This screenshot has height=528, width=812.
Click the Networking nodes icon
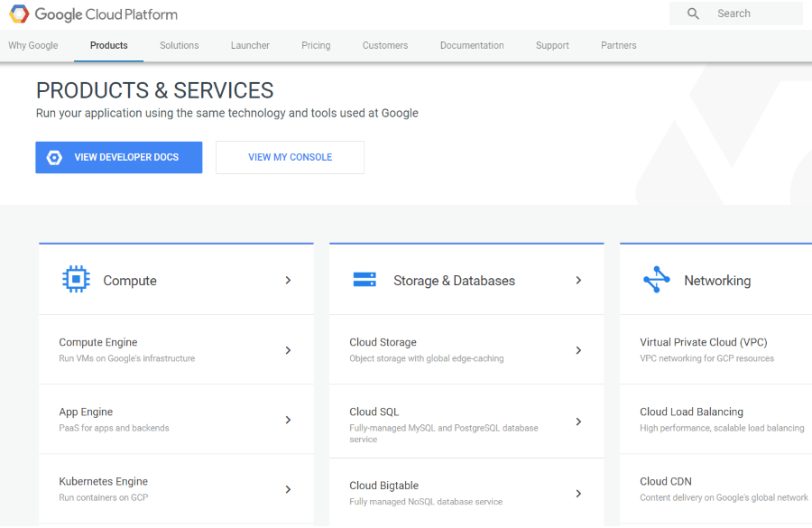pyautogui.click(x=656, y=280)
